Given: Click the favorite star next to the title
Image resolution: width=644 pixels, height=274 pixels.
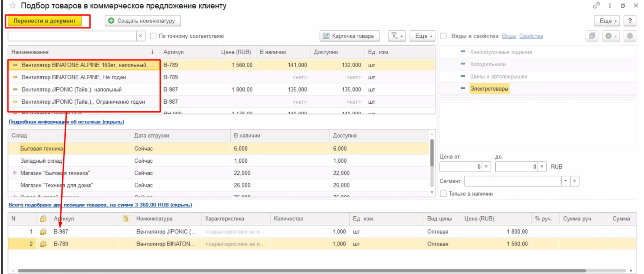Looking at the screenshot, I should pos(12,6).
